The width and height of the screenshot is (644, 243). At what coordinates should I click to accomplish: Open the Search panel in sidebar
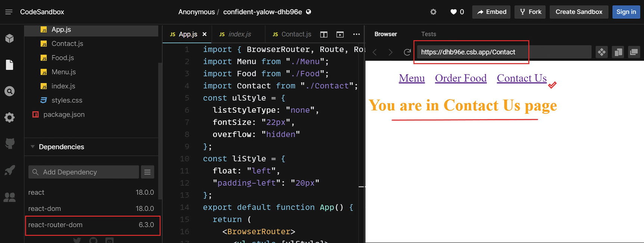pos(10,91)
